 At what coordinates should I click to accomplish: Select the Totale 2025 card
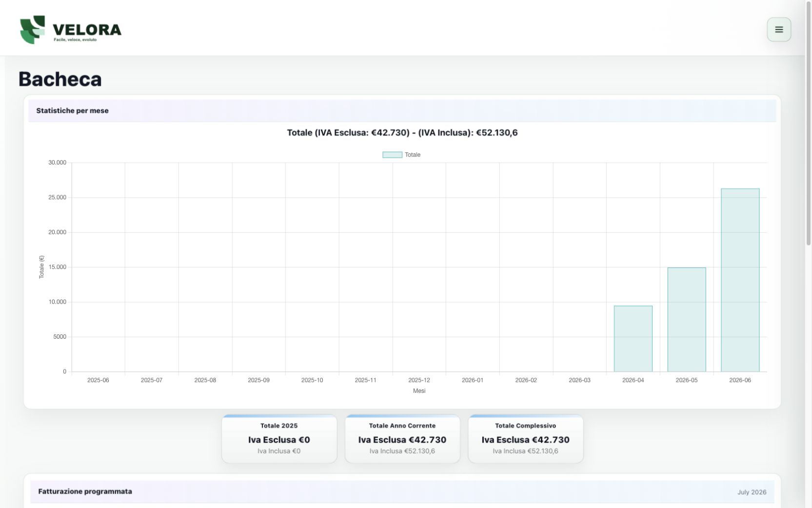tap(279, 439)
